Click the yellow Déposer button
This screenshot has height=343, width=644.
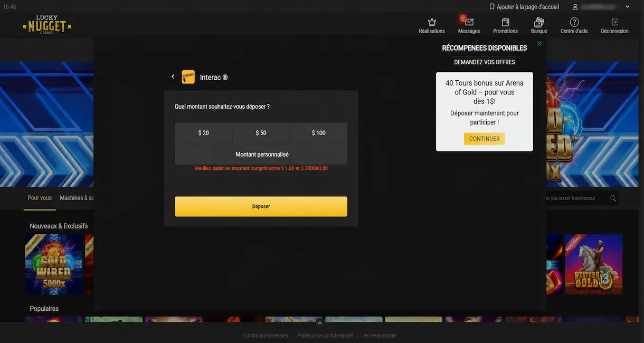pyautogui.click(x=261, y=206)
